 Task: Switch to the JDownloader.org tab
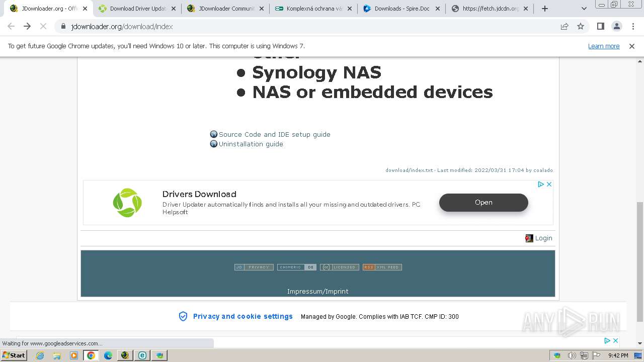click(48, 9)
